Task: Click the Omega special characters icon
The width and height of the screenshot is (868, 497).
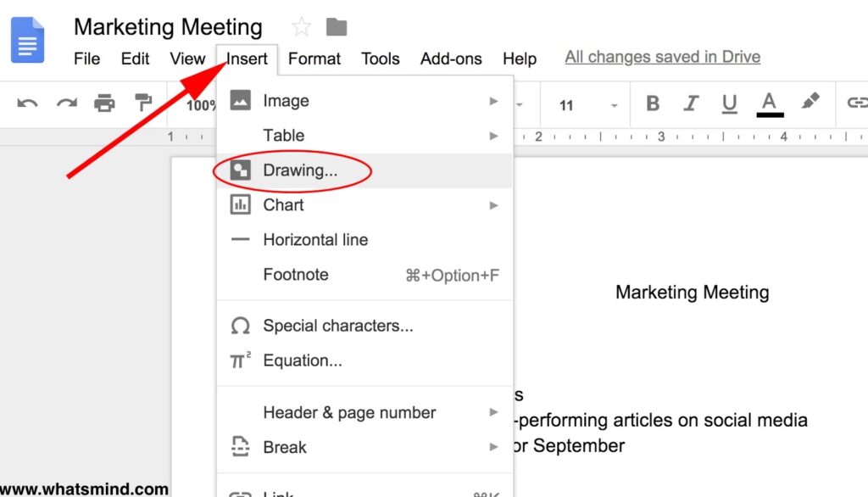Action: (x=240, y=326)
